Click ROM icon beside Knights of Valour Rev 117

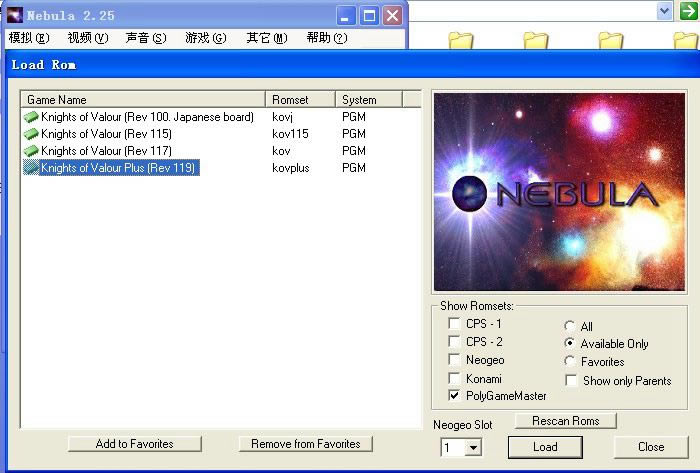coord(31,151)
